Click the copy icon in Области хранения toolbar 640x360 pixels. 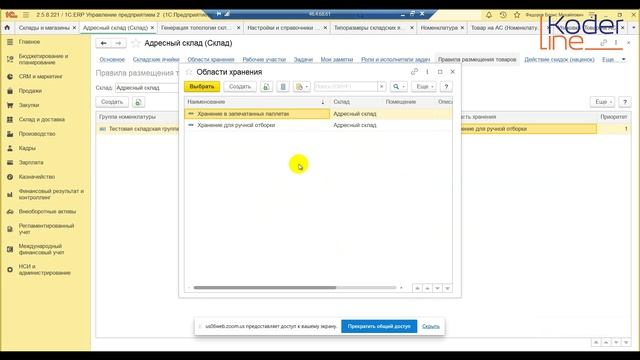pyautogui.click(x=266, y=87)
